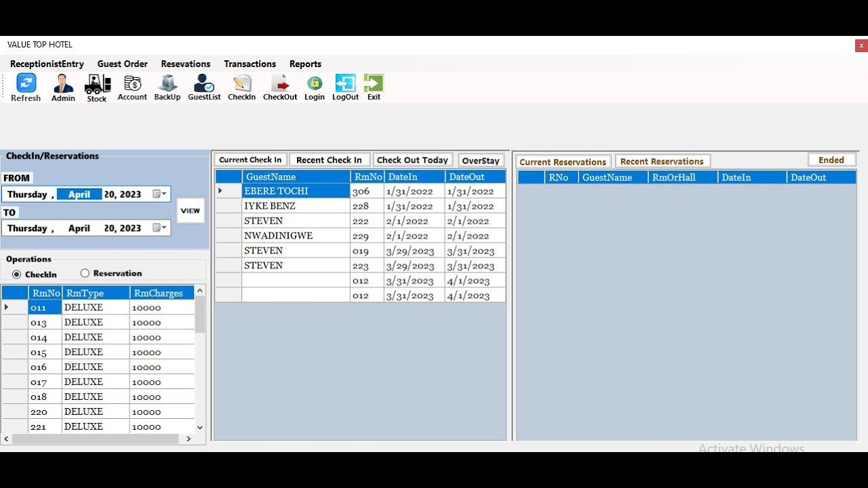Click room list horizontal scroll right arrow
The width and height of the screenshot is (868, 488).
tap(189, 439)
